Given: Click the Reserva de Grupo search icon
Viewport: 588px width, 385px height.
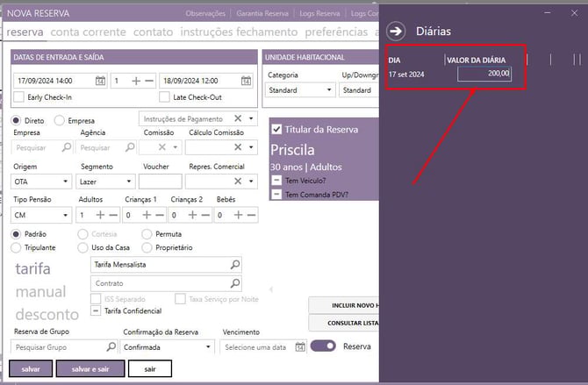Looking at the screenshot, I should (111, 347).
